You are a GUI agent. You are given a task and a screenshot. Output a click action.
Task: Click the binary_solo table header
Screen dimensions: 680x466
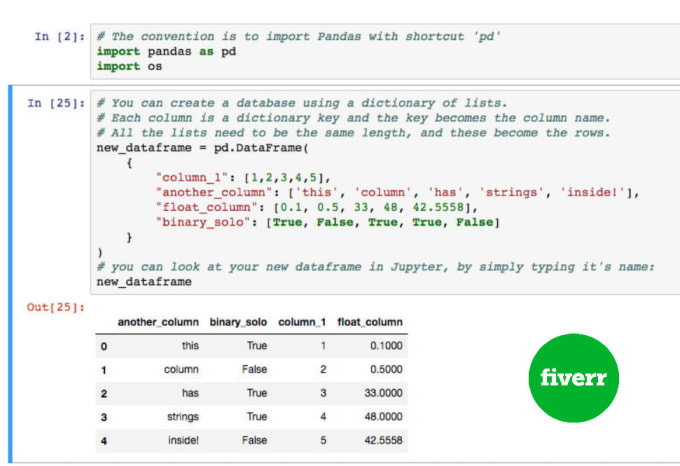(x=238, y=322)
